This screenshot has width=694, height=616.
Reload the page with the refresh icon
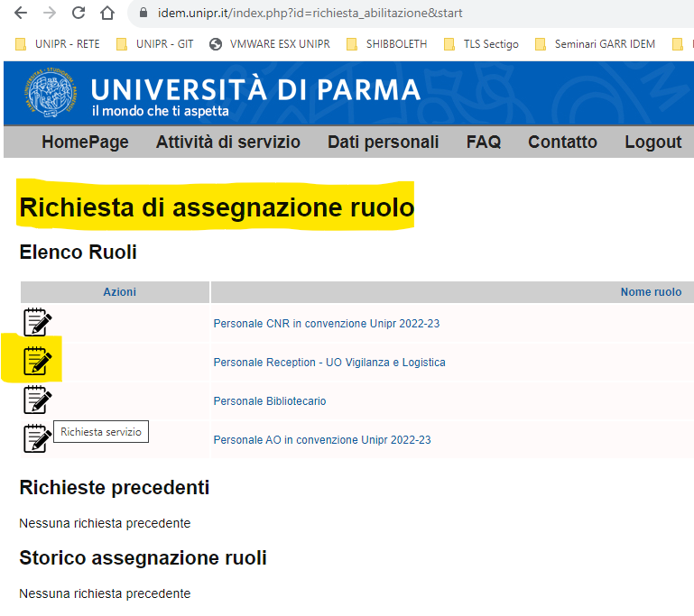79,14
